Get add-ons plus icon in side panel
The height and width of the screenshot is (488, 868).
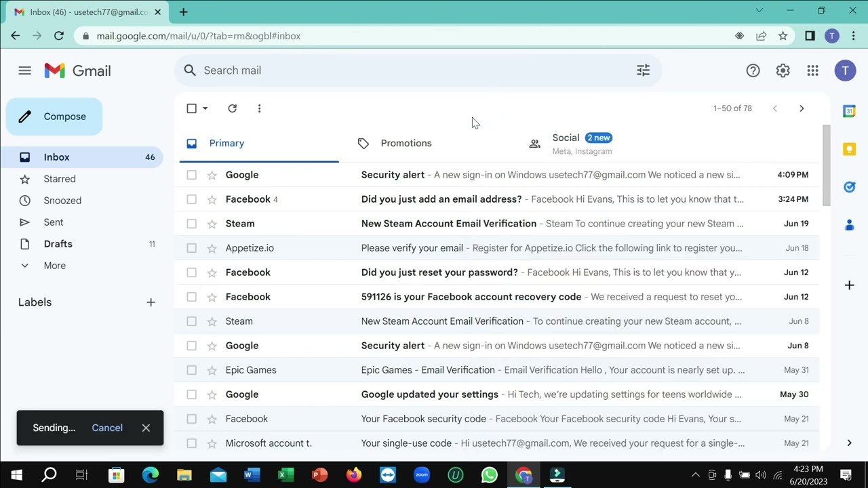click(849, 285)
